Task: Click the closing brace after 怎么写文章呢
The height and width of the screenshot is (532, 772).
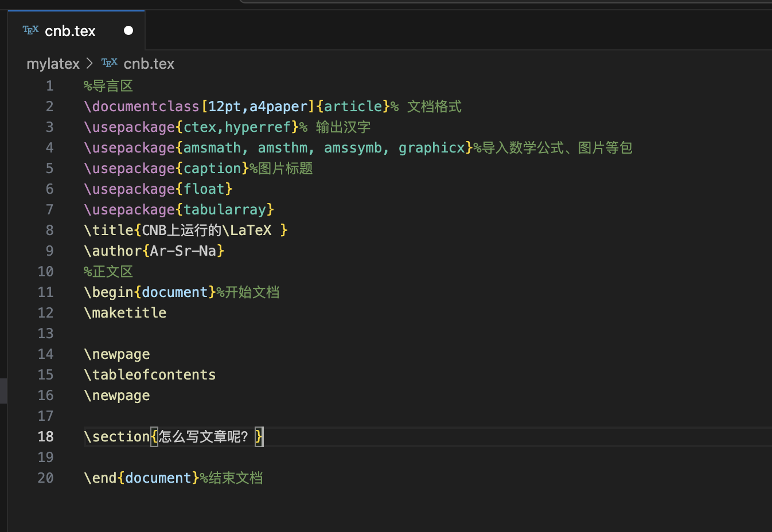Action: (x=259, y=437)
